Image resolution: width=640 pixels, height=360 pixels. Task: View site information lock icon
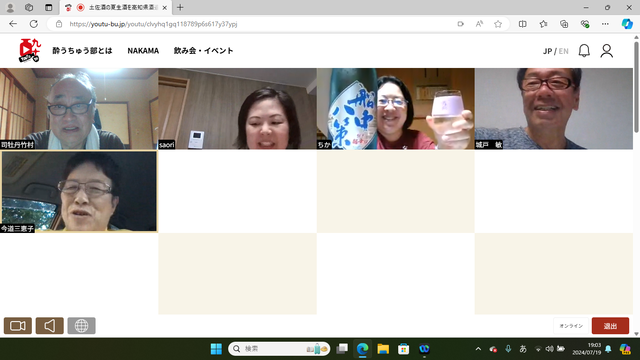tap(59, 24)
